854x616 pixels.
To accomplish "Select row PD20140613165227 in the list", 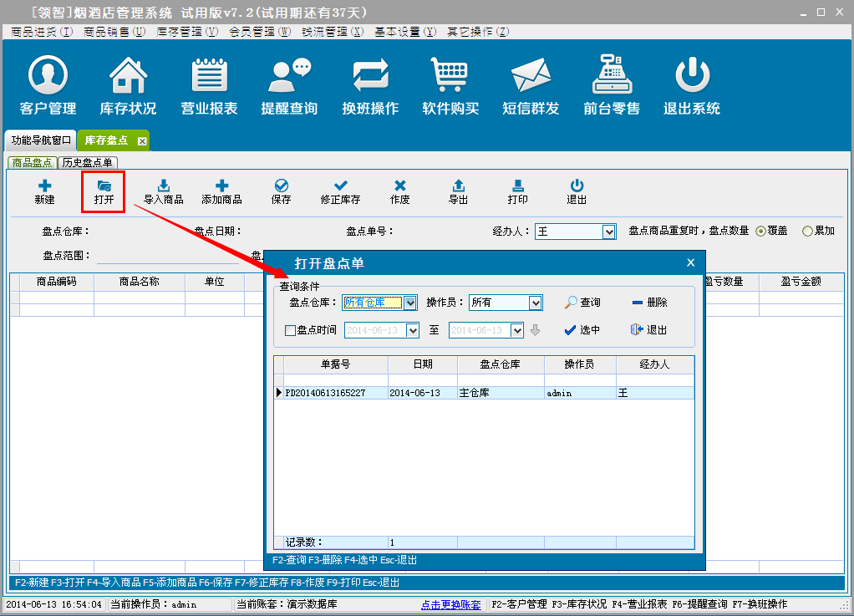I will pos(334,393).
